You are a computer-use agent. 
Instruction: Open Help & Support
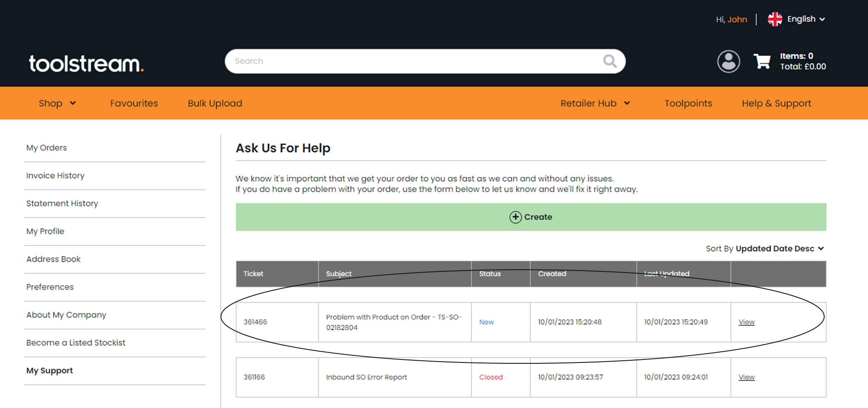(776, 103)
